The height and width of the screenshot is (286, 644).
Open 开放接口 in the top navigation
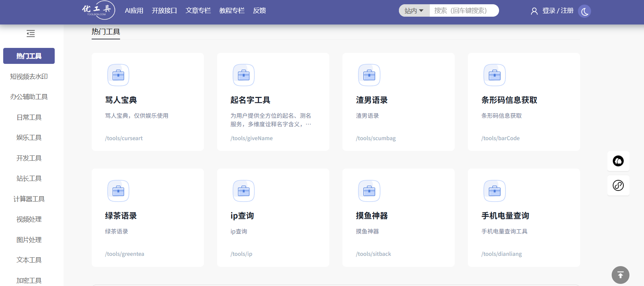[164, 11]
